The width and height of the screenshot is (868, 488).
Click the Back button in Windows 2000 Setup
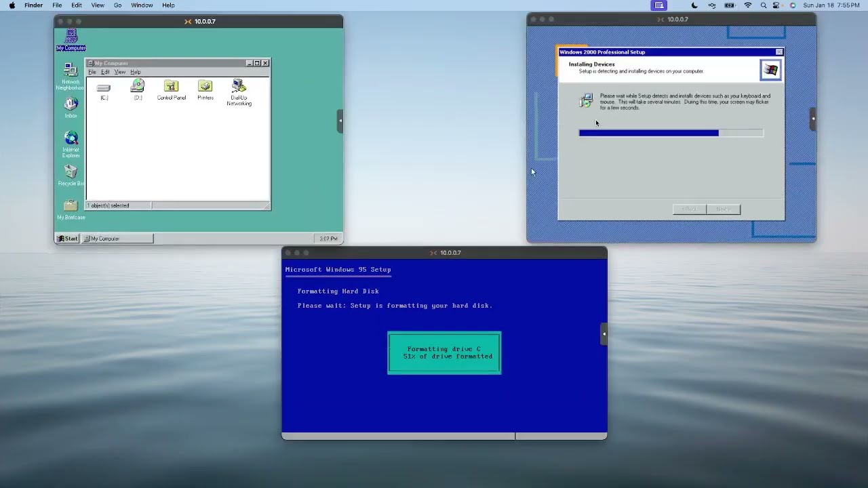690,209
